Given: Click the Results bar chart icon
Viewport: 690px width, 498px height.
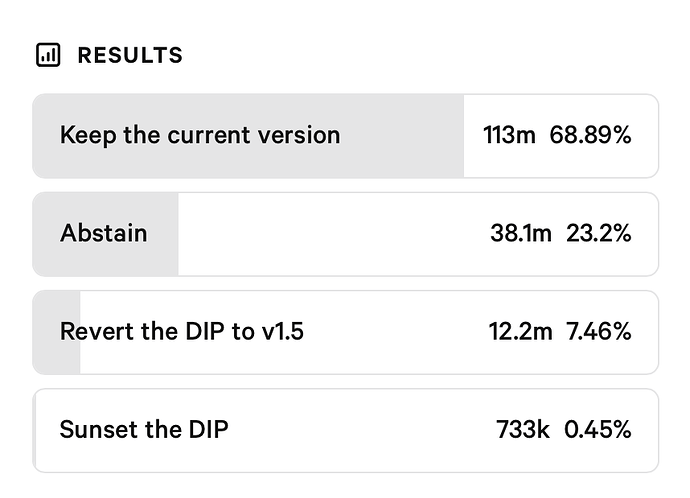Looking at the screenshot, I should pyautogui.click(x=48, y=55).
